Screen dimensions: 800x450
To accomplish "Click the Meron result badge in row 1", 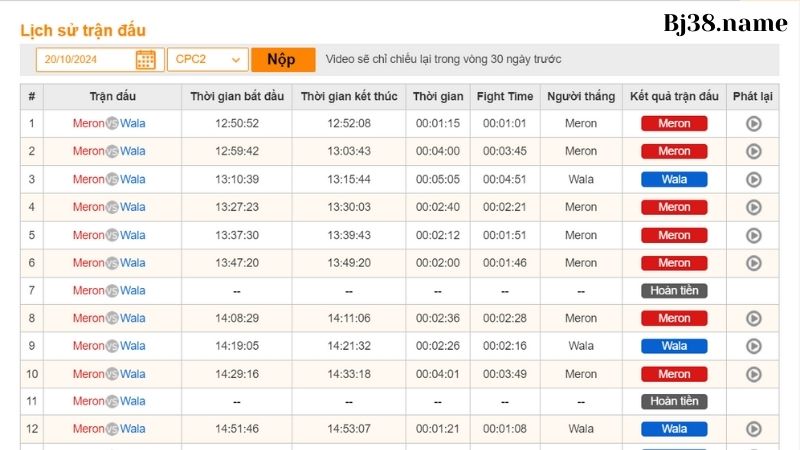I will pos(674,124).
